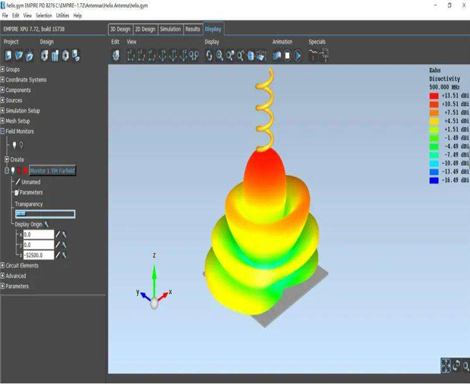470x384 pixels.
Task: Adjust the Transparency slider
Action: point(45,214)
